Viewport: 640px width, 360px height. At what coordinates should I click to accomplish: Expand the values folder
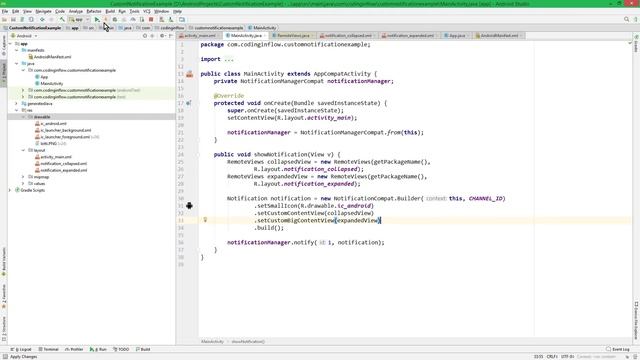(23, 184)
